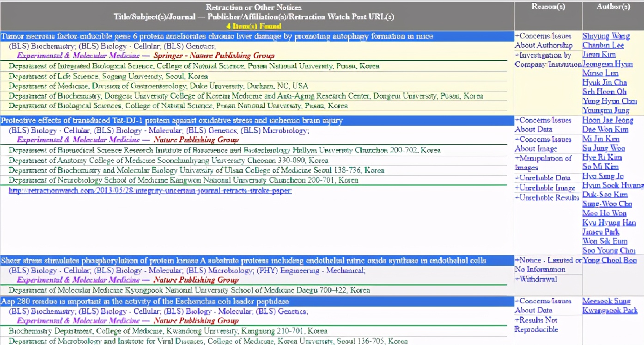Click the Unreliable Image reason

(x=545, y=188)
